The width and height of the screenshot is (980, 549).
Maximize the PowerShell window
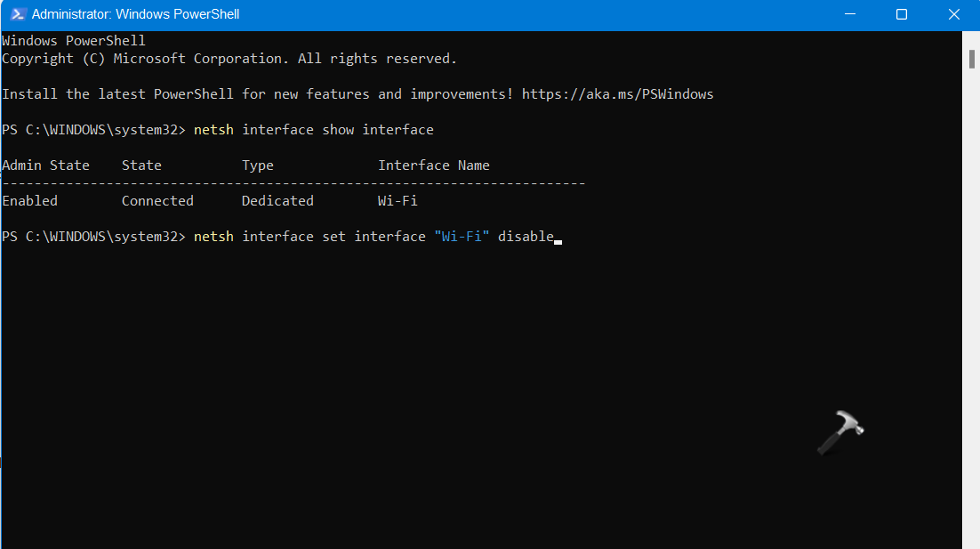902,14
